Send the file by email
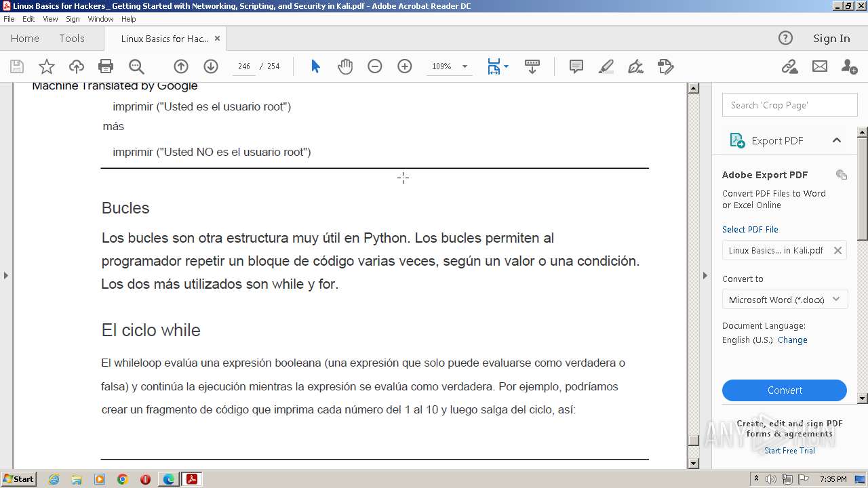 820,66
